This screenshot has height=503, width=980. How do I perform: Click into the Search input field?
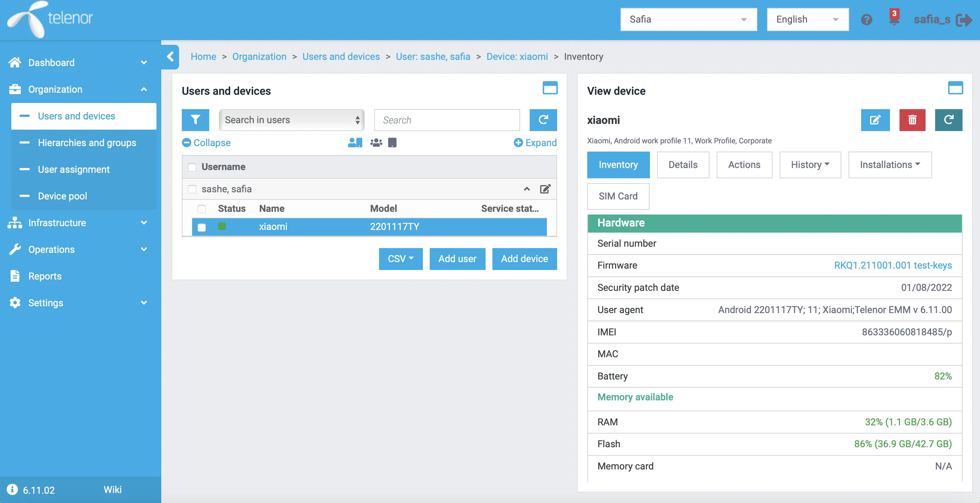(x=447, y=120)
